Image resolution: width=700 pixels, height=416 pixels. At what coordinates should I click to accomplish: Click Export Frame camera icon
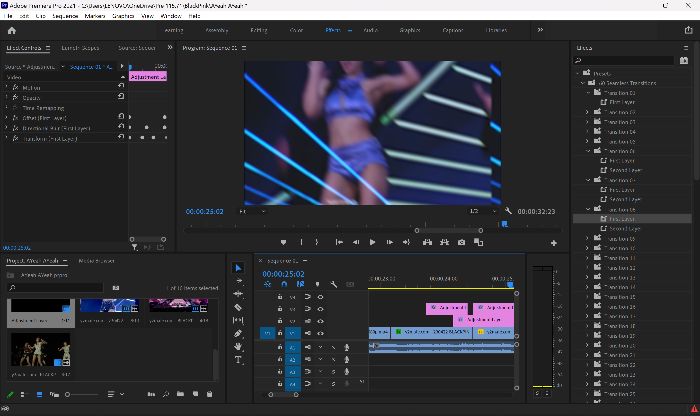(x=461, y=242)
